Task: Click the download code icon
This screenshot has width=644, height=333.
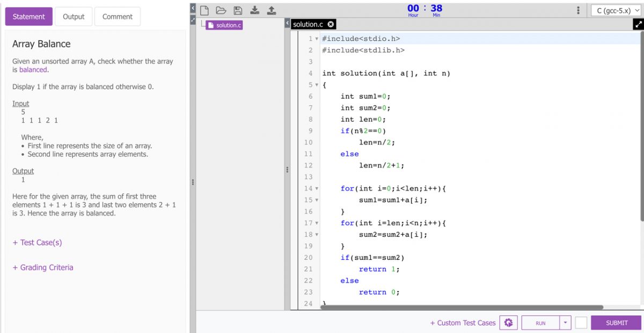Action: pos(255,10)
